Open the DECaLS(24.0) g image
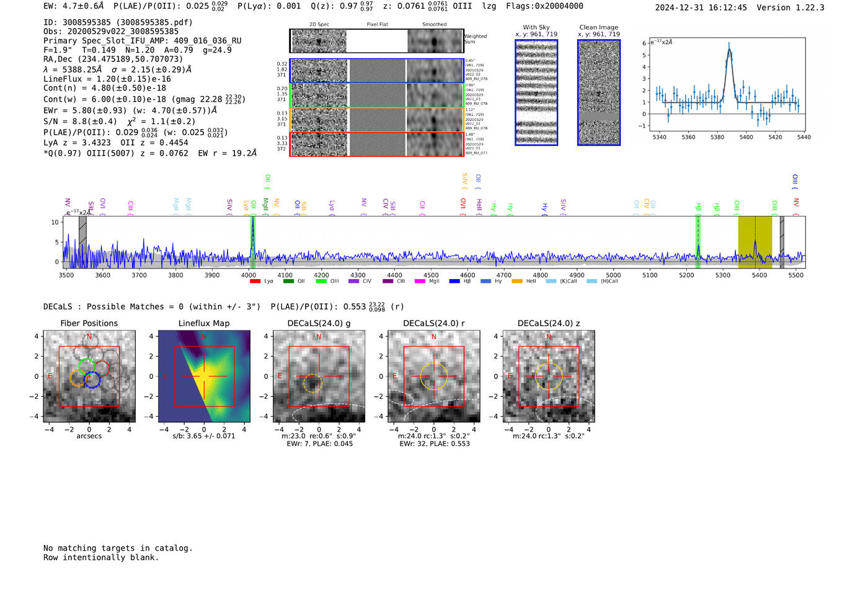 (319, 376)
